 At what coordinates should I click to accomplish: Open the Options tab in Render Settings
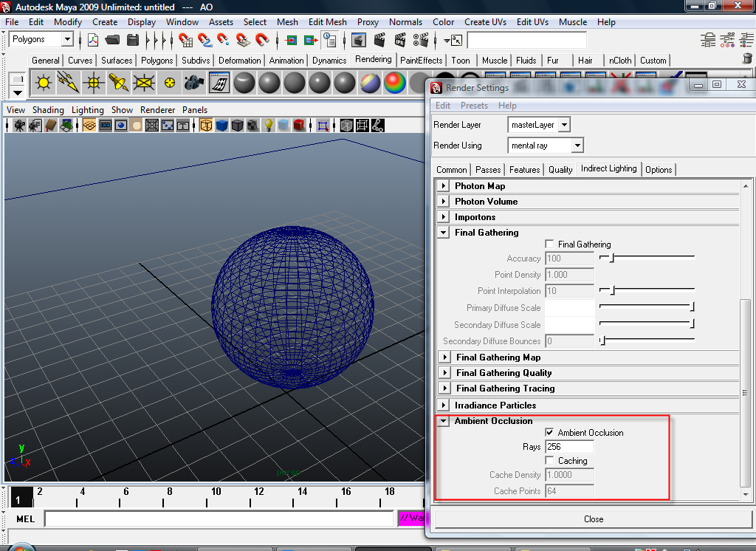(x=659, y=170)
